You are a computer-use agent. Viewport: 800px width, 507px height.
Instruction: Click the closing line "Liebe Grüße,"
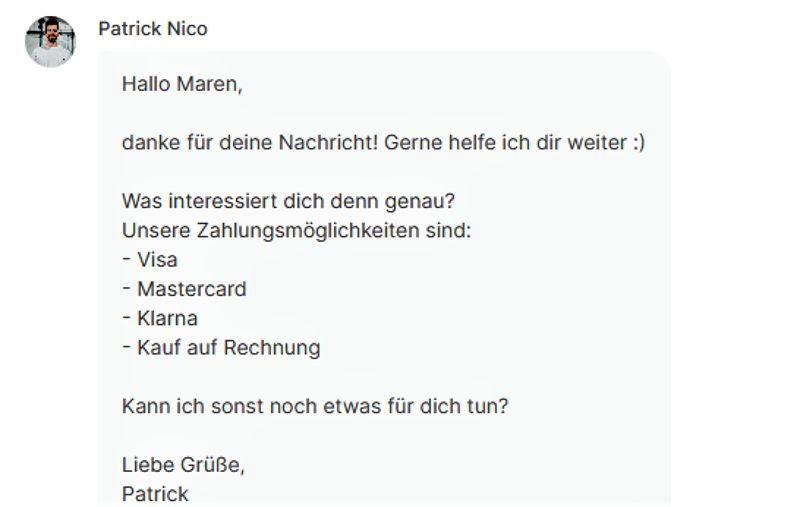point(183,465)
